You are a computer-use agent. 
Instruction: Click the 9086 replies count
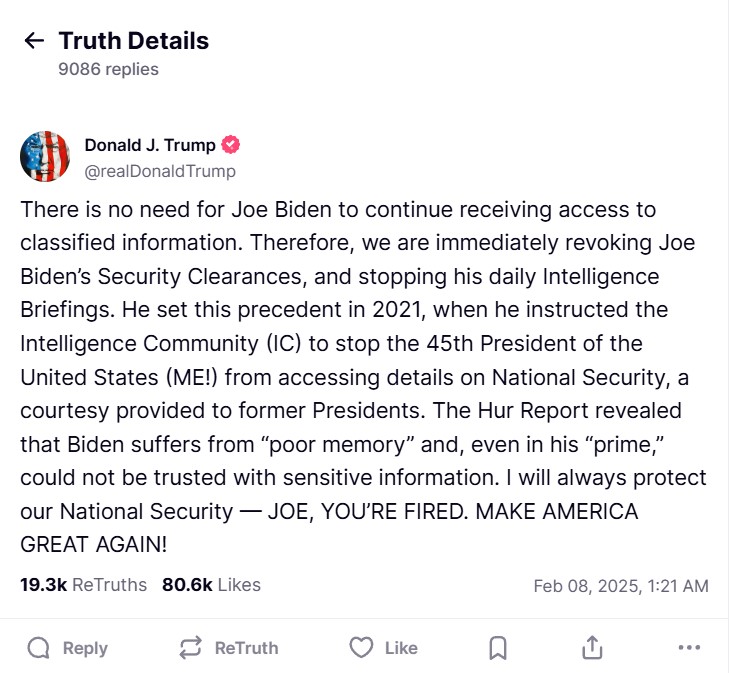pyautogui.click(x=108, y=69)
